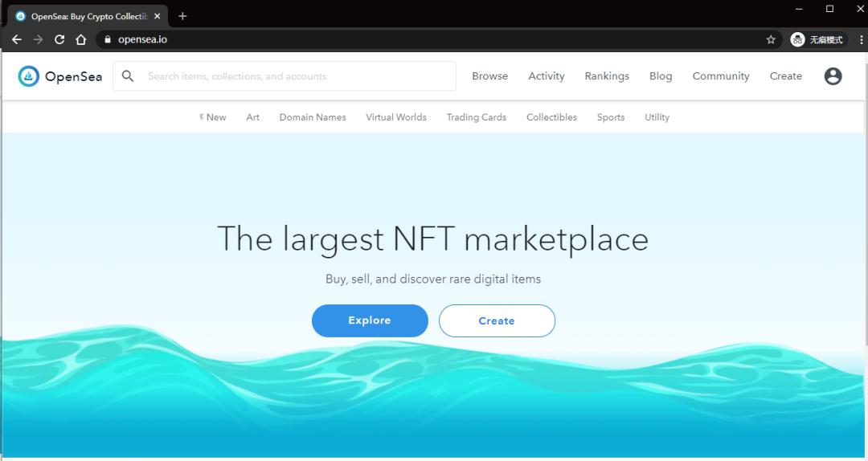
Task: Open the Blog link
Action: [661, 75]
